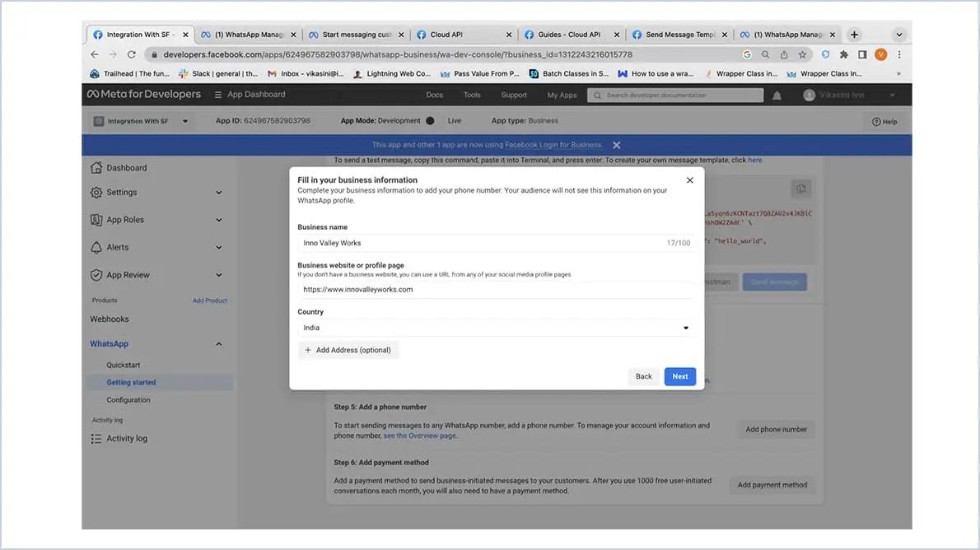The image size is (980, 550).
Task: Click the Alerts bell icon in sidebar
Action: pos(96,248)
